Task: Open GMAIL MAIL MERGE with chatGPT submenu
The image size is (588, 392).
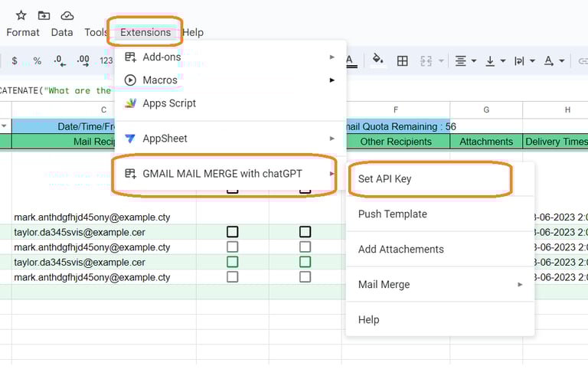Action: [x=230, y=174]
